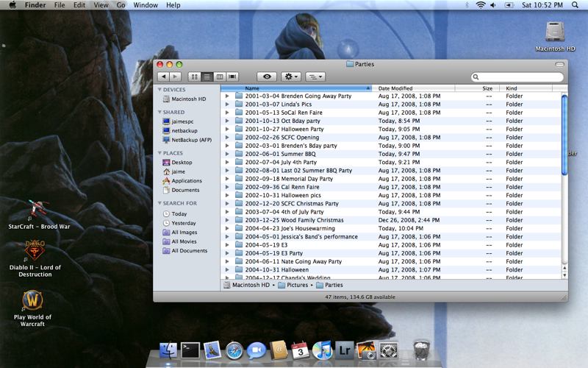Open Mail from the Dock

coord(212,350)
